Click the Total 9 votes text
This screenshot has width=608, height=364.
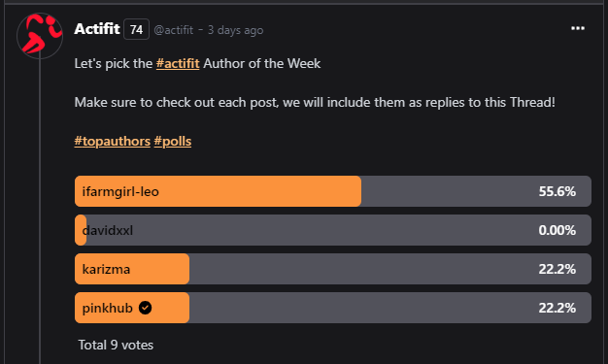tap(116, 345)
